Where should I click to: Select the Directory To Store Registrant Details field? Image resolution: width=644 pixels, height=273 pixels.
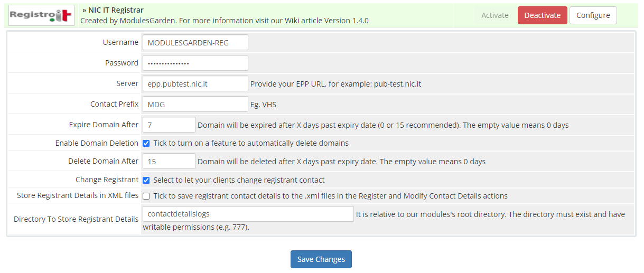point(248,214)
